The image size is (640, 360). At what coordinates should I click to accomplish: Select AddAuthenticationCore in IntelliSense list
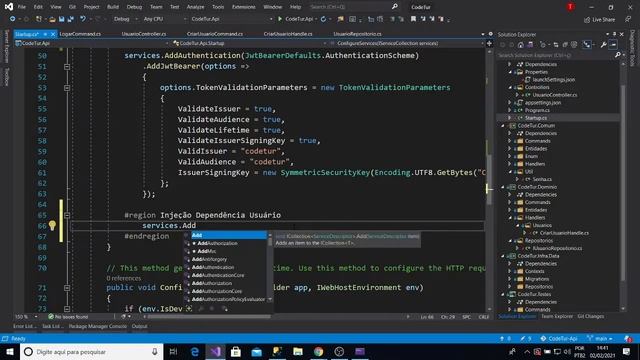click(218, 275)
